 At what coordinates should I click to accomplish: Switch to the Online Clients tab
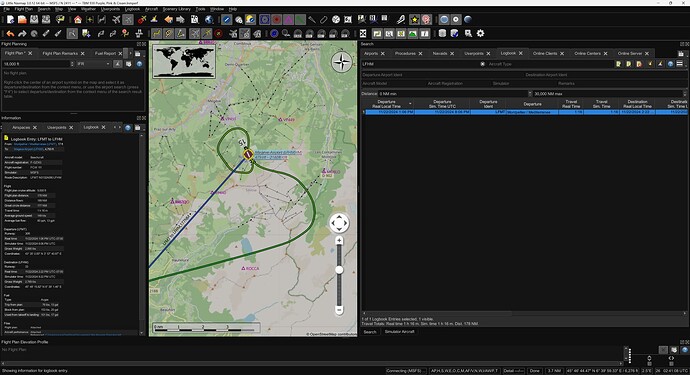(x=545, y=53)
